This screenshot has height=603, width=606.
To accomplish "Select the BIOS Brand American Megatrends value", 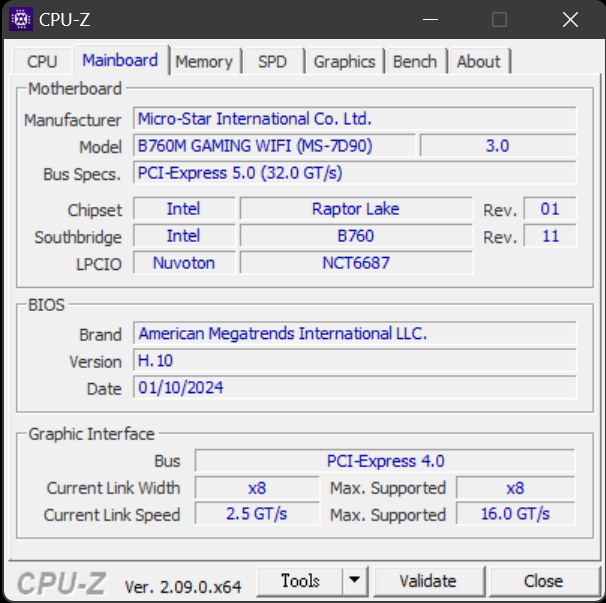I will coord(354,333).
